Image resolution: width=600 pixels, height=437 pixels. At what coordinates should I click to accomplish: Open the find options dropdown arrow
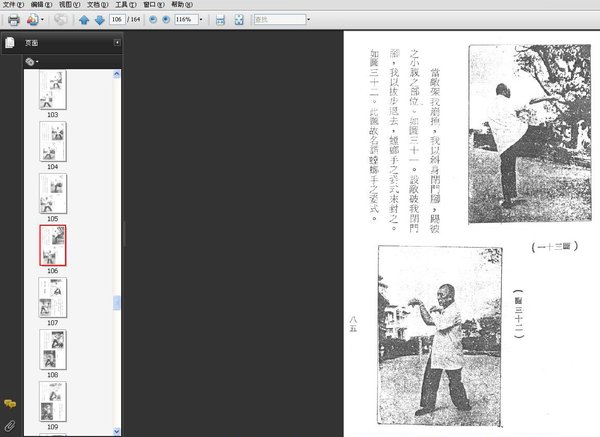(x=309, y=20)
